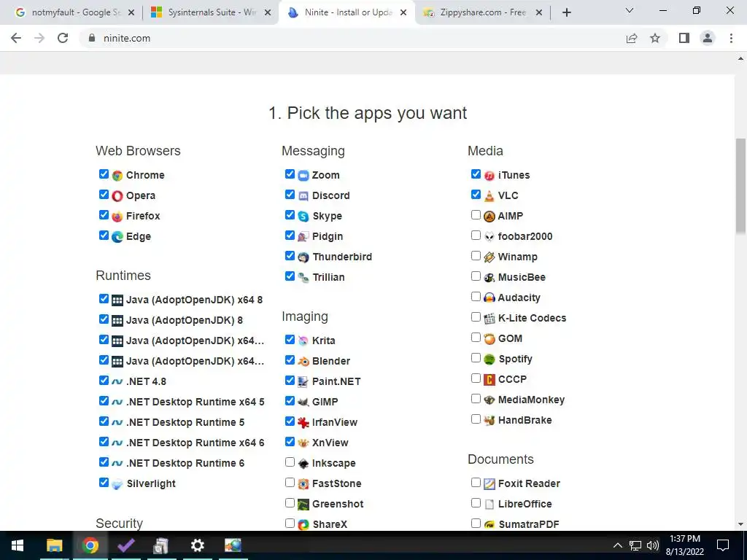Image resolution: width=747 pixels, height=560 pixels.
Task: Uncheck the Krita checkbox
Action: point(290,340)
